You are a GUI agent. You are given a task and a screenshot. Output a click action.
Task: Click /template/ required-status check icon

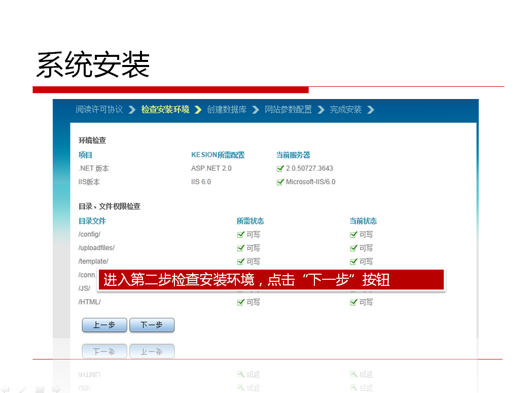240,261
